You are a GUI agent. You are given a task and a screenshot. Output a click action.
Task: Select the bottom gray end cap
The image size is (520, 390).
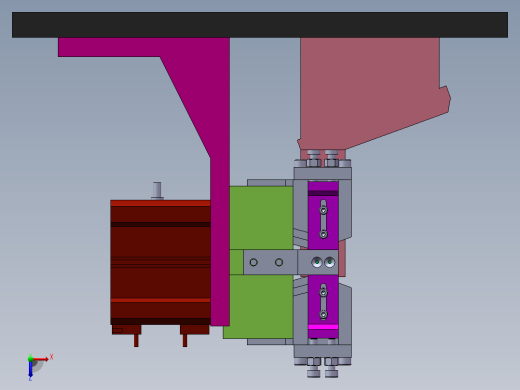(322, 351)
